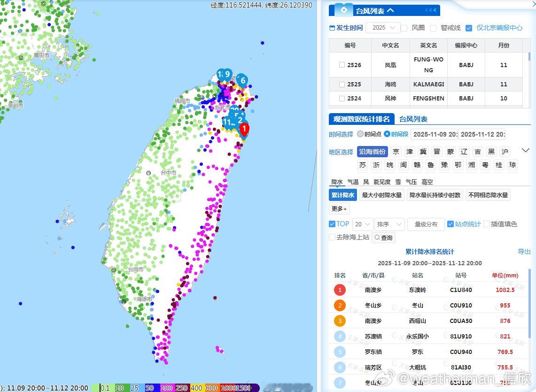
Task: Click the 导出 export link
Action: 524,252
